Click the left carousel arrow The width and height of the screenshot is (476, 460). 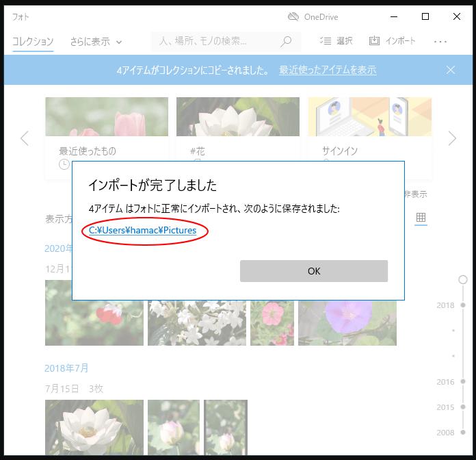click(x=25, y=138)
